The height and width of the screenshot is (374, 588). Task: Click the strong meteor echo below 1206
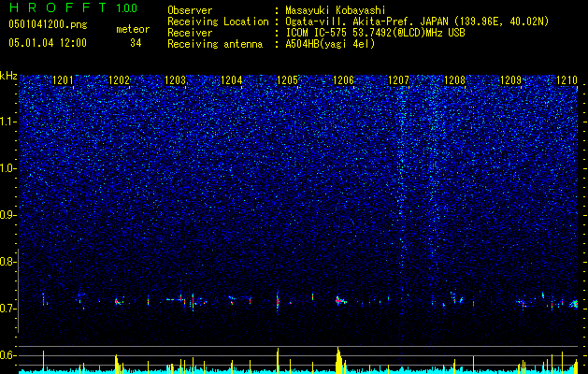coord(340,300)
